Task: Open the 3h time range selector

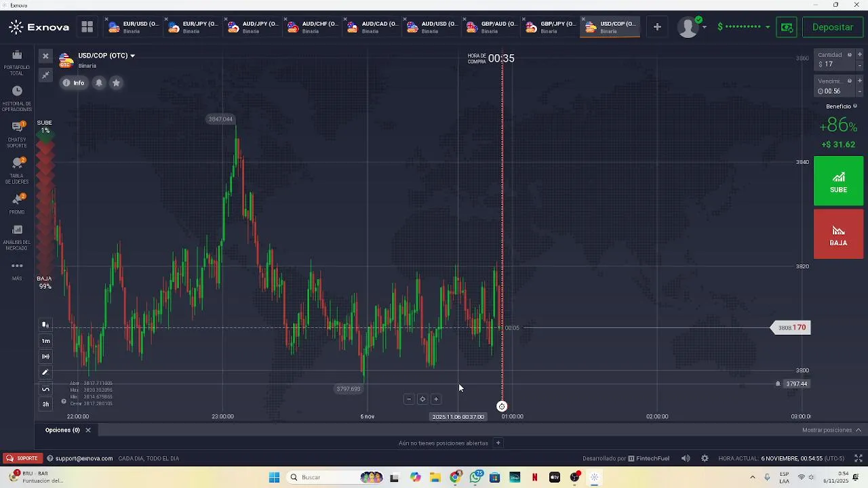Action: [x=45, y=405]
